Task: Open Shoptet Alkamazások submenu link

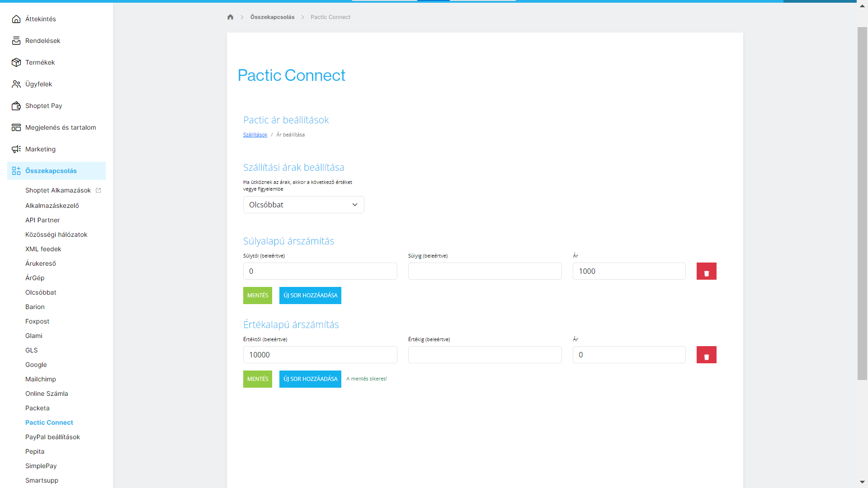Action: coord(58,190)
